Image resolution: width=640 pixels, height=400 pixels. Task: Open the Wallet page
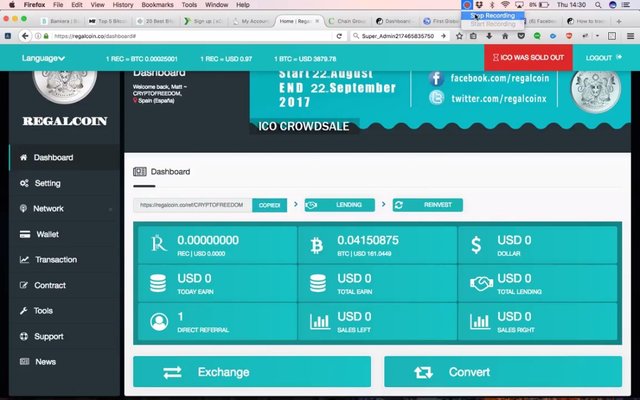tap(64, 234)
